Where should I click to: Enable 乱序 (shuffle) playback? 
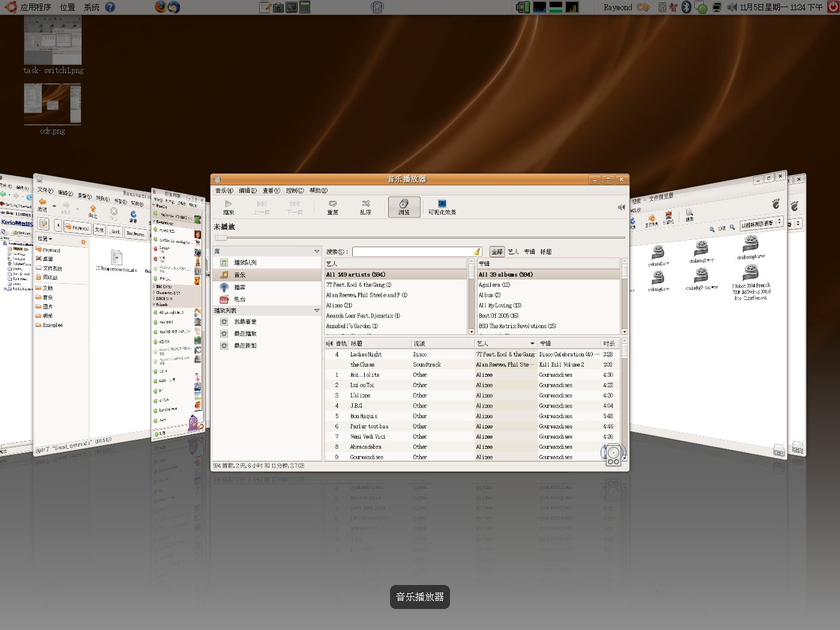(367, 207)
